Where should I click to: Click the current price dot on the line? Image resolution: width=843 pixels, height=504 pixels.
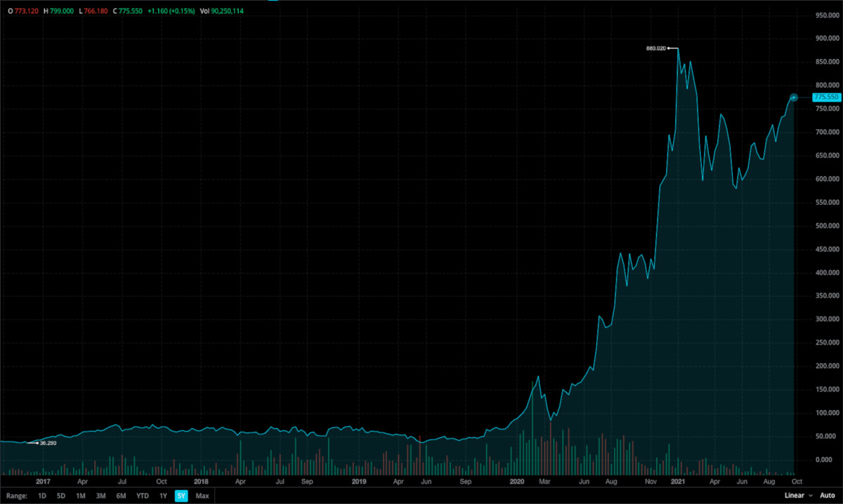794,97
